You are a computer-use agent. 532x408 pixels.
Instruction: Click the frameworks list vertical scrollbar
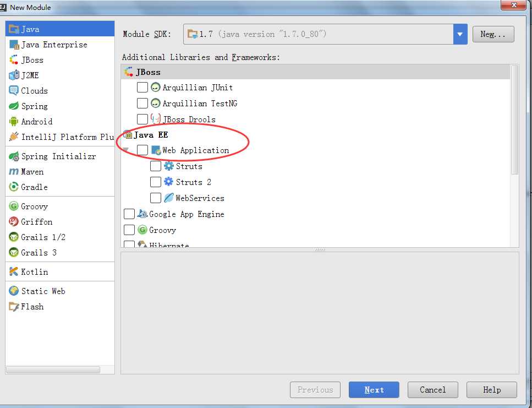[x=515, y=119]
